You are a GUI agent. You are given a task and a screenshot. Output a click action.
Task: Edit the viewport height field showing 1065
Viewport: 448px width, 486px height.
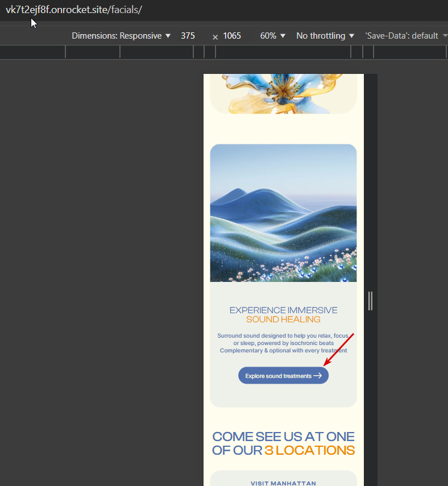point(232,36)
